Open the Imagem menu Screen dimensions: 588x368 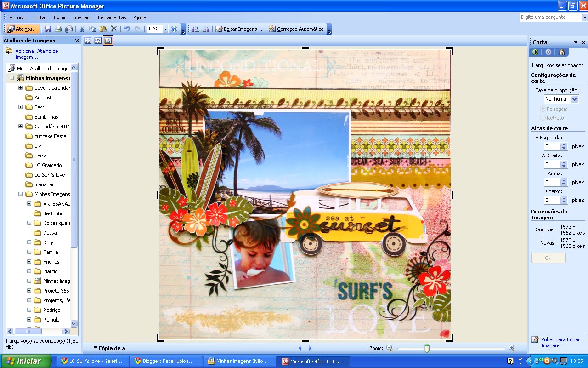(x=82, y=17)
